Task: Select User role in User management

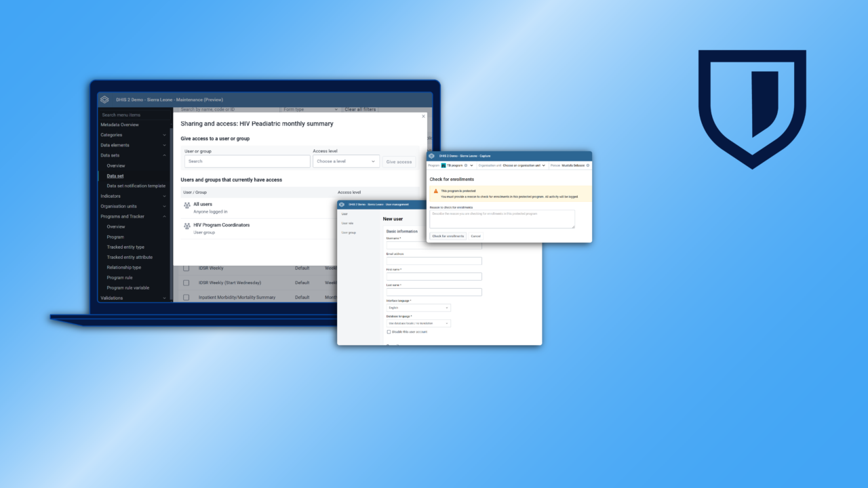Action: coord(347,223)
